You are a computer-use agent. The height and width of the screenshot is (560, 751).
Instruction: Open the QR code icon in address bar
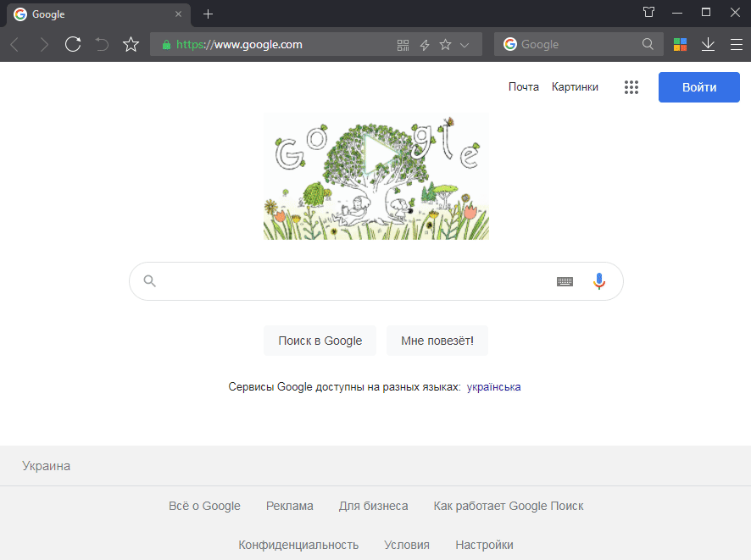pos(403,45)
